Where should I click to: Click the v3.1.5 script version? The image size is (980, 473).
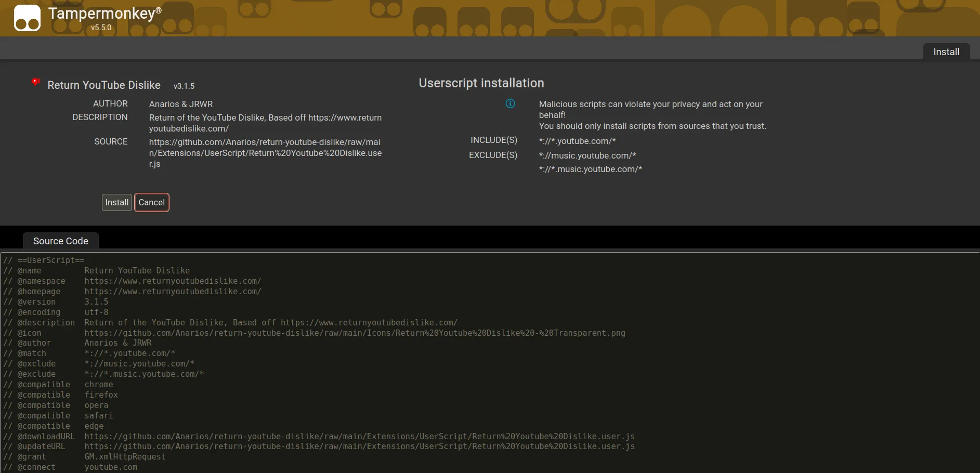pyautogui.click(x=184, y=86)
